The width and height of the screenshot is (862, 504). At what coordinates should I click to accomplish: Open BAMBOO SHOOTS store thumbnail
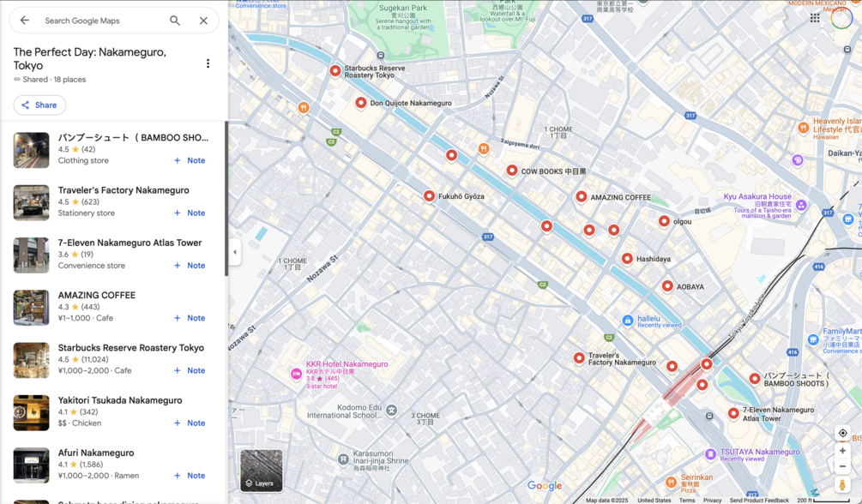click(x=32, y=150)
